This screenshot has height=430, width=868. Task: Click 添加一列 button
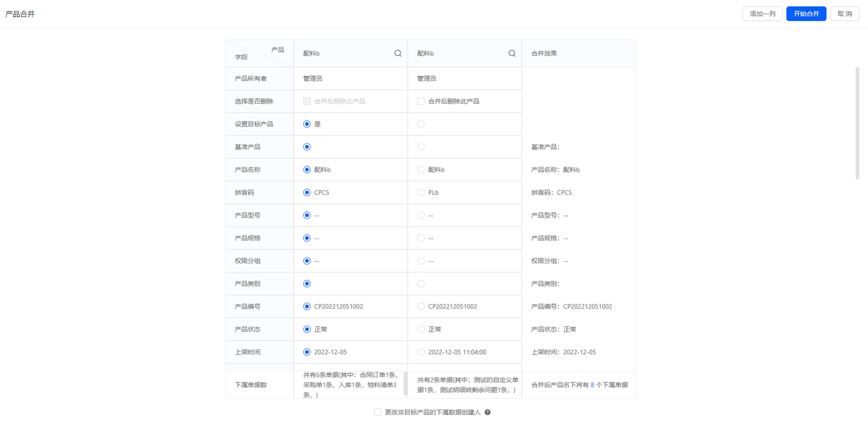click(x=763, y=14)
